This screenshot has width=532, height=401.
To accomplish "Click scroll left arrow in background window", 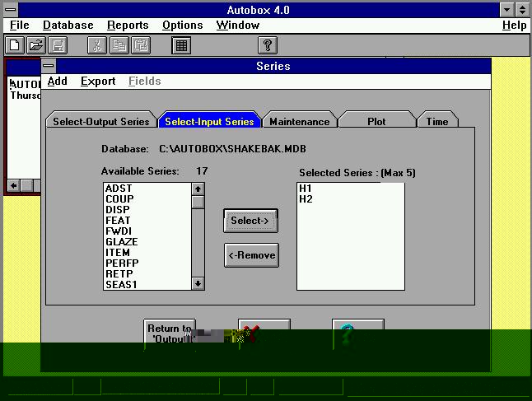I will 13,185.
